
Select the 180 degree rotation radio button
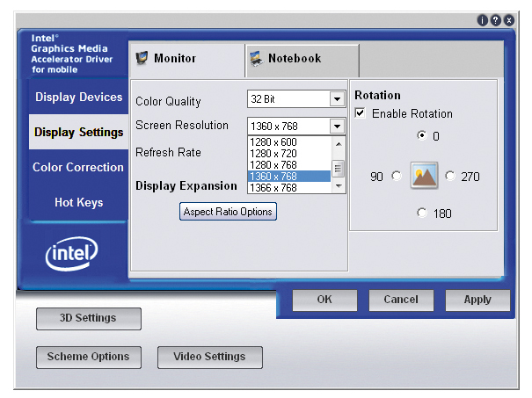tap(422, 213)
